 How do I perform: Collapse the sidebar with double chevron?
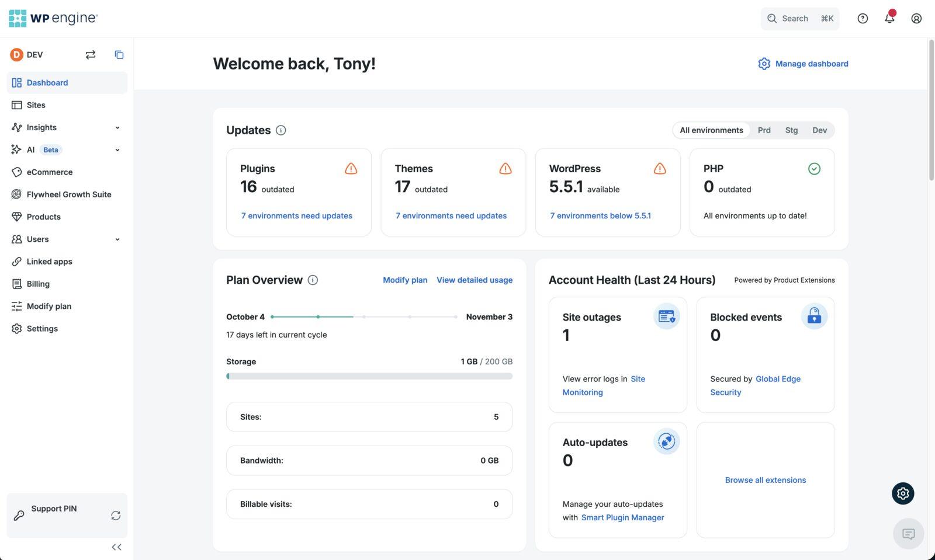(x=116, y=547)
